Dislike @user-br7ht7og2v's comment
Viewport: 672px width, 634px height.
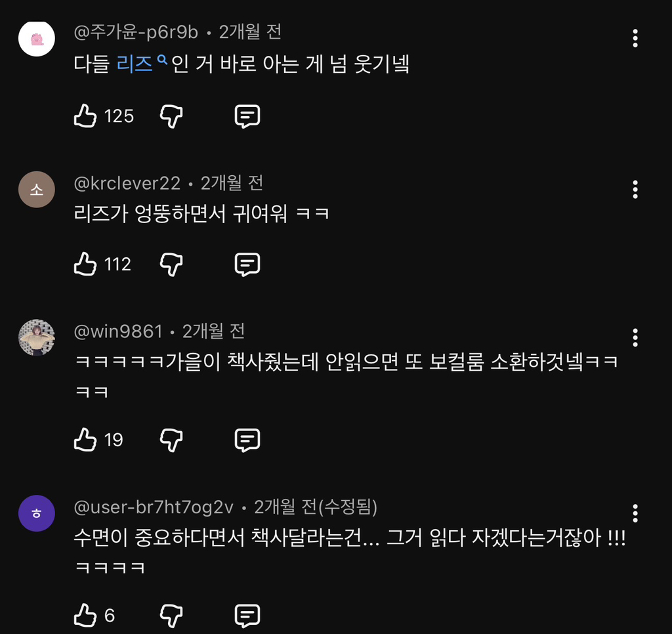coord(171,616)
